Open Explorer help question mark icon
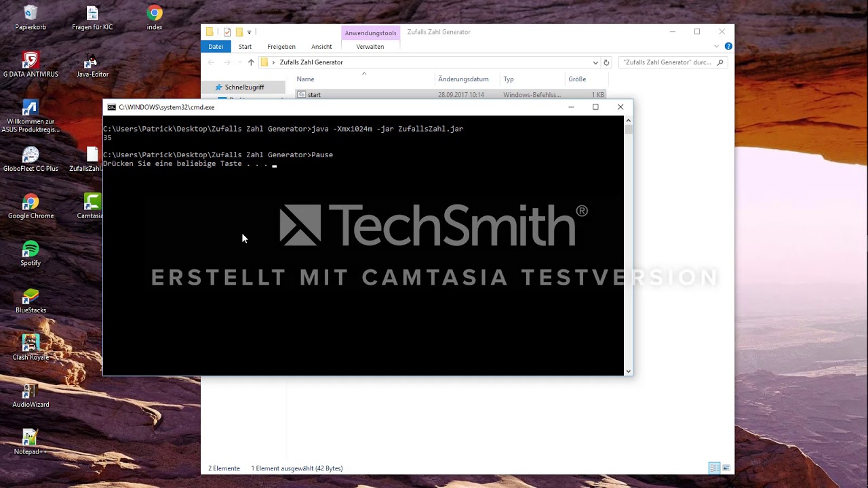The image size is (868, 488). (x=728, y=46)
